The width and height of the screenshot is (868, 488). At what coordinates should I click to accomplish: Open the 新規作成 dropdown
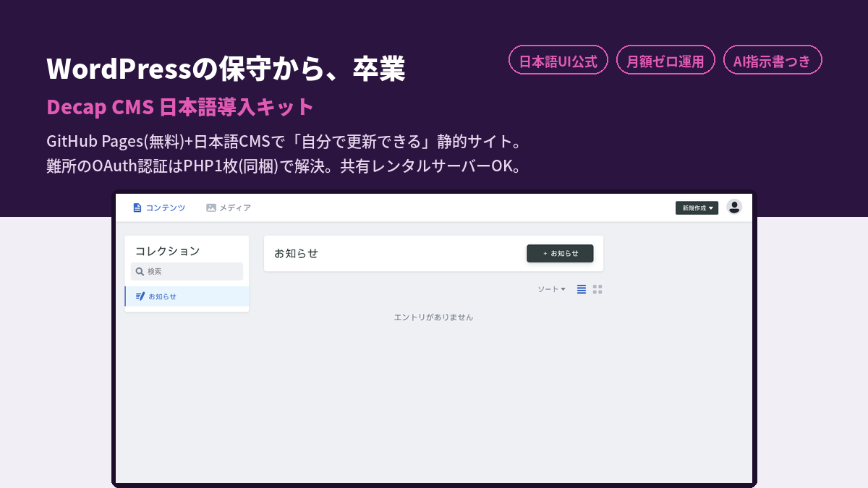[697, 208]
